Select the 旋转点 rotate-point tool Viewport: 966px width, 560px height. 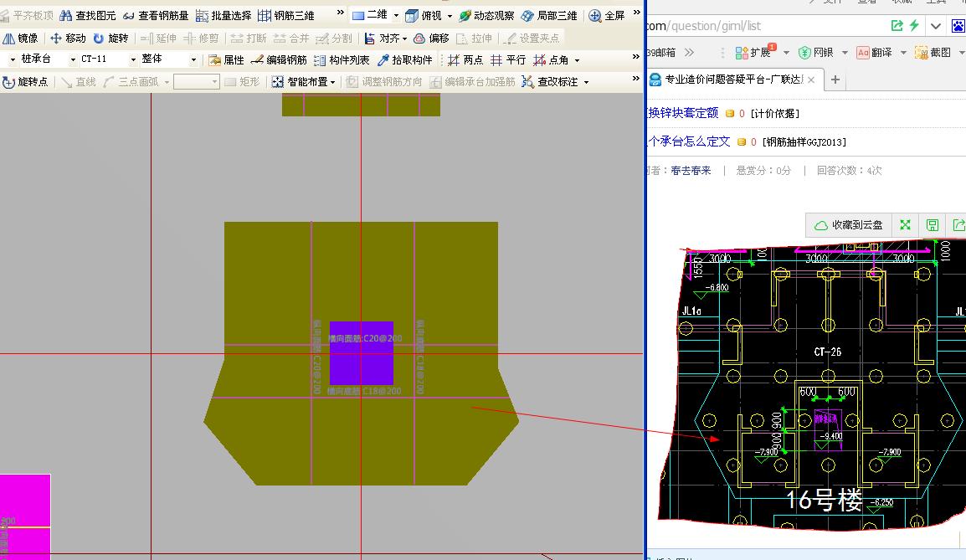pyautogui.click(x=25, y=82)
